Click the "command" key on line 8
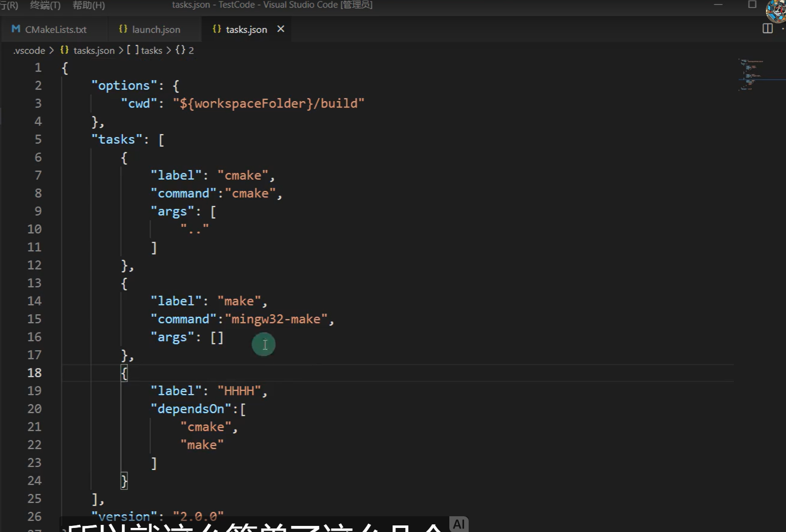This screenshot has height=532, width=786. 183,193
